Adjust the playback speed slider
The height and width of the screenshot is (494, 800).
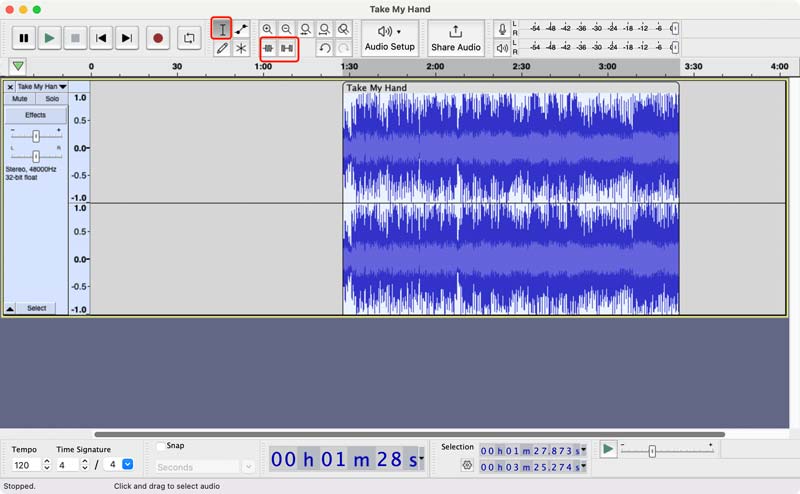652,451
